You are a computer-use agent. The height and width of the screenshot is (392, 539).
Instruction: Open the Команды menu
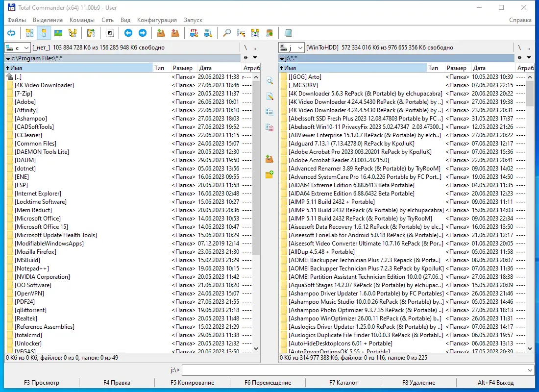tap(82, 20)
